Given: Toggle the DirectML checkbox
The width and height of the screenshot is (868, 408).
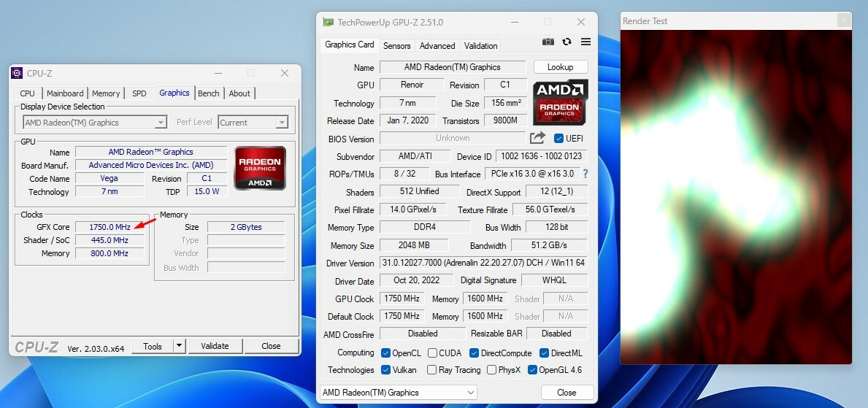Looking at the screenshot, I should pos(544,353).
